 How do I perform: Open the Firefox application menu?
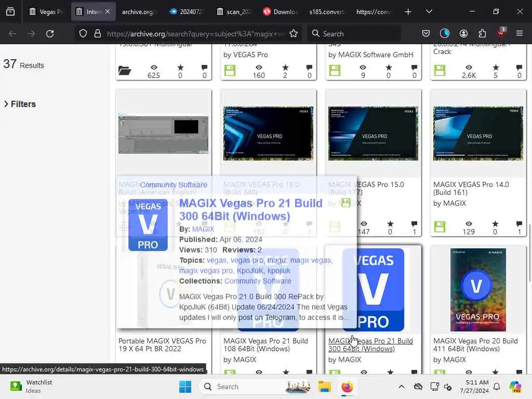pyautogui.click(x=520, y=33)
